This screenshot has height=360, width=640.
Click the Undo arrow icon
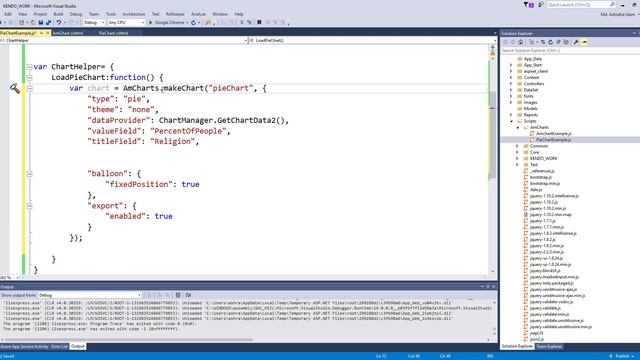click(59, 22)
